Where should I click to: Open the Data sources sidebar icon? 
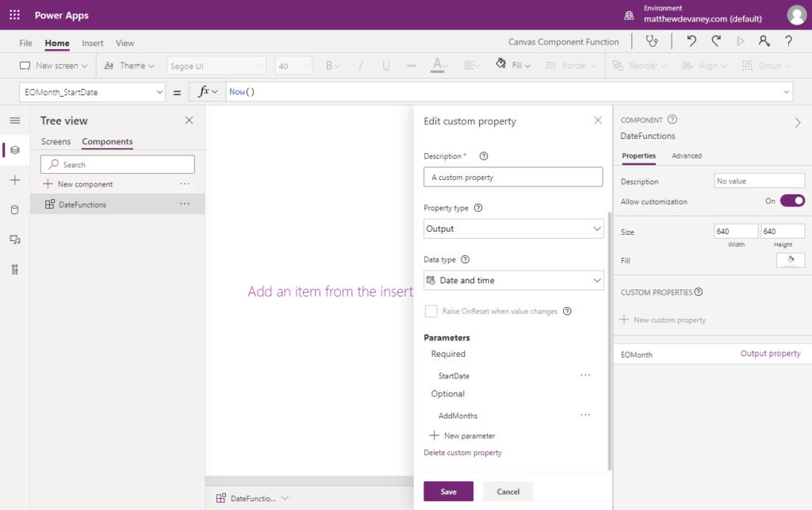[x=14, y=209]
